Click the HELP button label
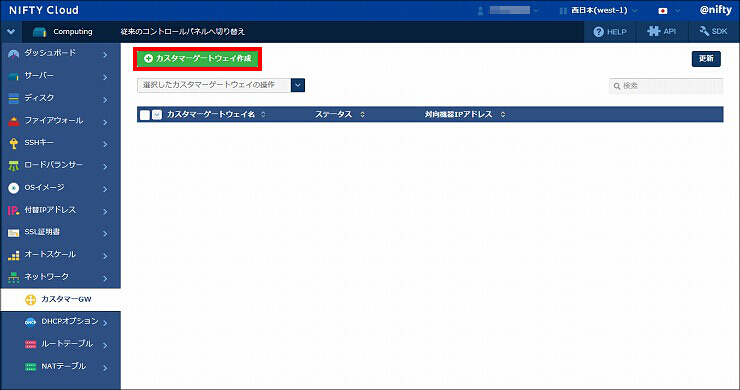Screen dimensions: 740x390 [616, 32]
